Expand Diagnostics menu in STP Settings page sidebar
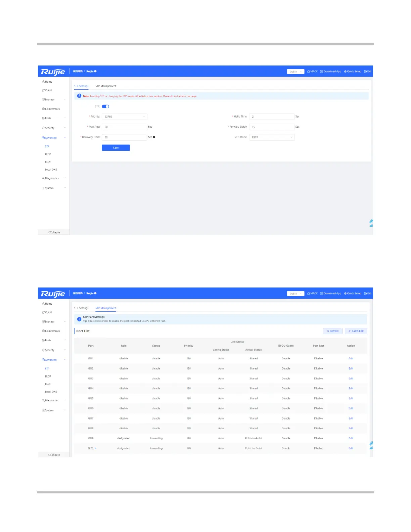Image resolution: width=411 pixels, height=532 pixels. pos(53,178)
